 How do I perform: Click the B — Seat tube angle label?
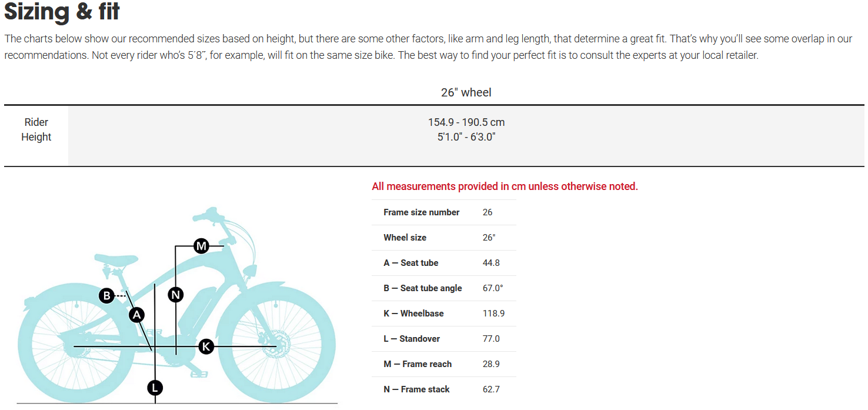click(422, 288)
